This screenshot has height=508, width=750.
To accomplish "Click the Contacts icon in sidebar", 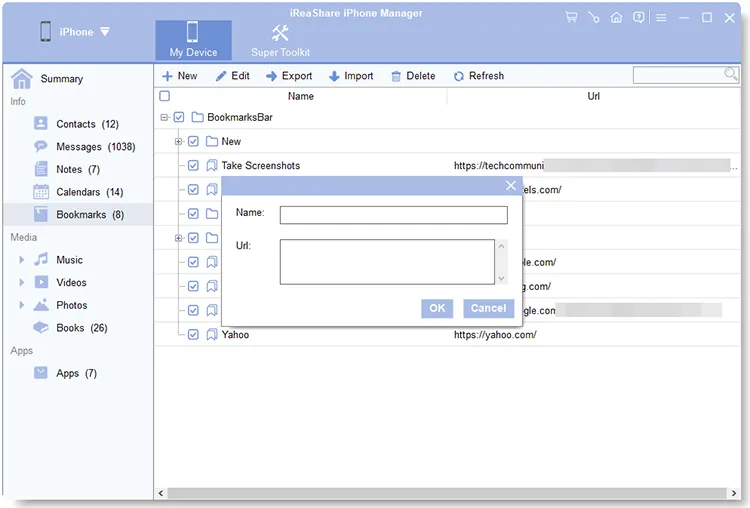I will tap(41, 123).
